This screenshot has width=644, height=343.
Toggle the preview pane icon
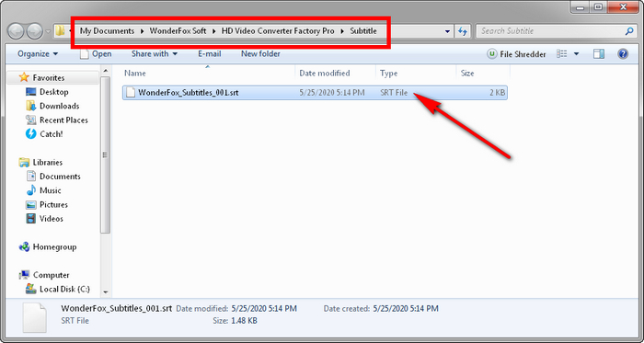[x=599, y=54]
